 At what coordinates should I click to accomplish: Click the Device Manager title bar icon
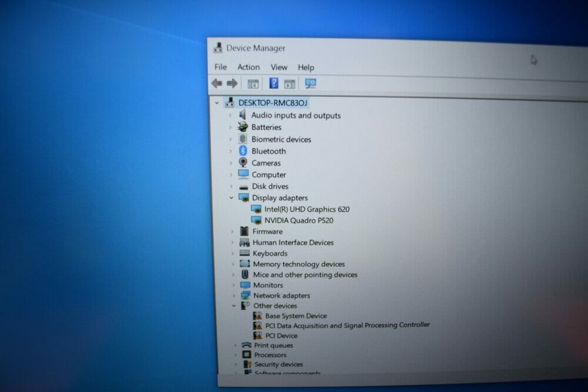pos(218,48)
